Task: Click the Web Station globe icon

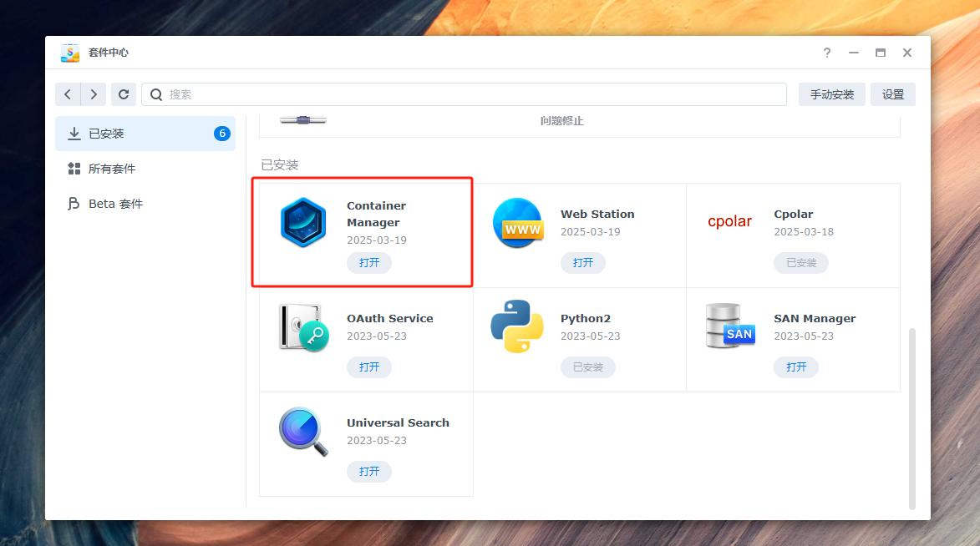Action: coord(516,223)
